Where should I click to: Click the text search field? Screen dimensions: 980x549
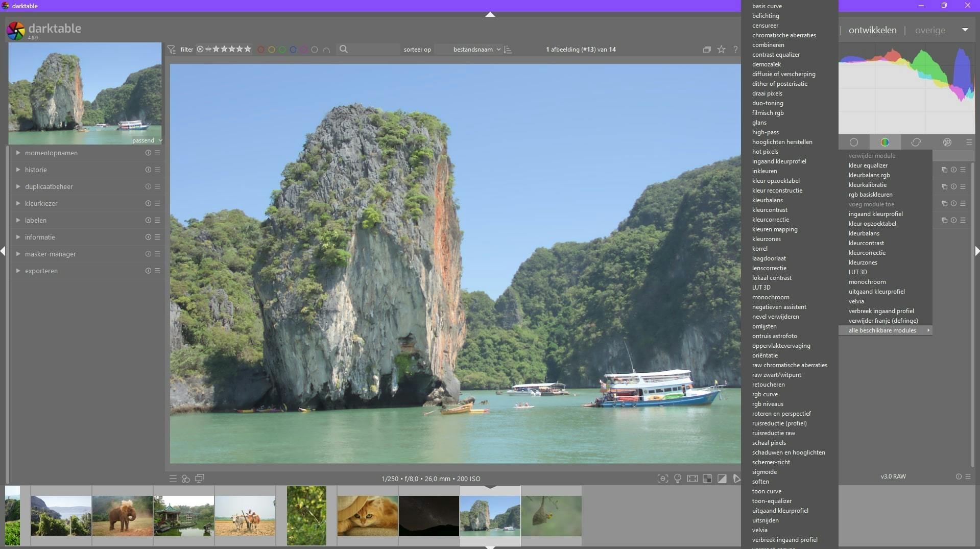pyautogui.click(x=374, y=50)
